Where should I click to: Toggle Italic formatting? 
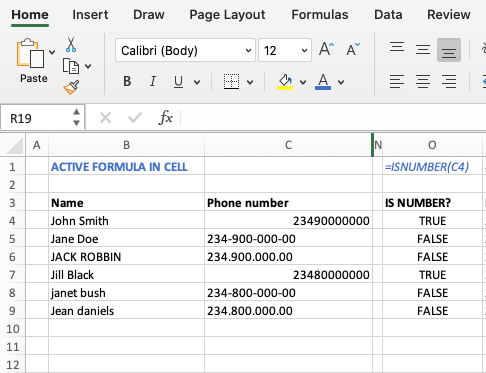(x=153, y=81)
